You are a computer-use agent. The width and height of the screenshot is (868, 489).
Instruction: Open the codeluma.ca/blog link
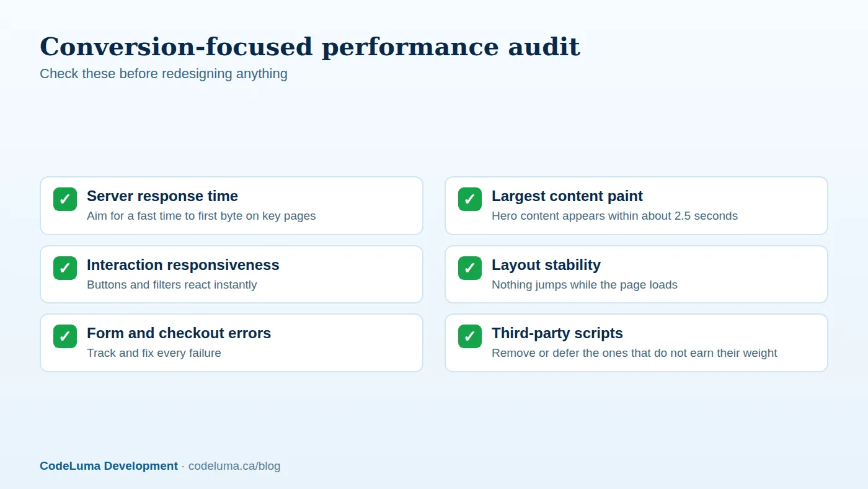[234, 466]
